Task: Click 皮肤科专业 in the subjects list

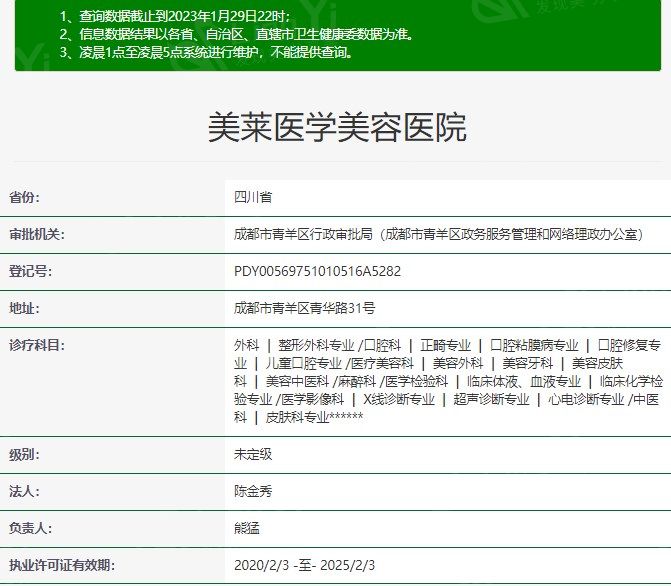Action: click(x=297, y=417)
